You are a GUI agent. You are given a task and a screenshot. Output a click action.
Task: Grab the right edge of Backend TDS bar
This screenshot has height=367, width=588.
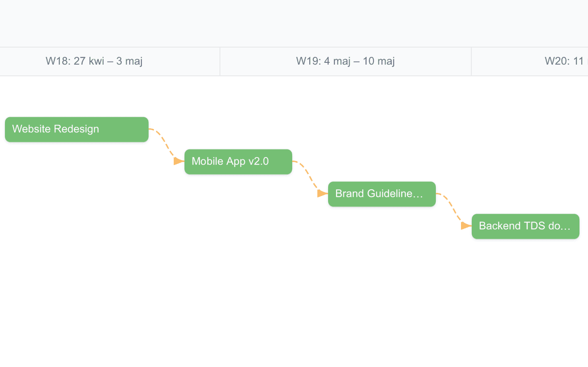click(x=578, y=226)
